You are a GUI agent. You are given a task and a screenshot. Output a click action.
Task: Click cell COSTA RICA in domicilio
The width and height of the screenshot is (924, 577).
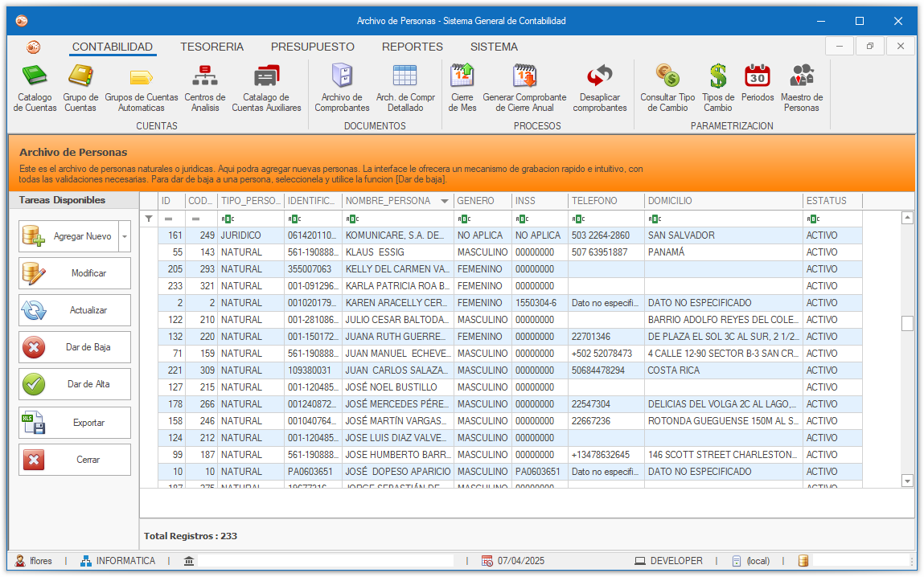click(724, 370)
